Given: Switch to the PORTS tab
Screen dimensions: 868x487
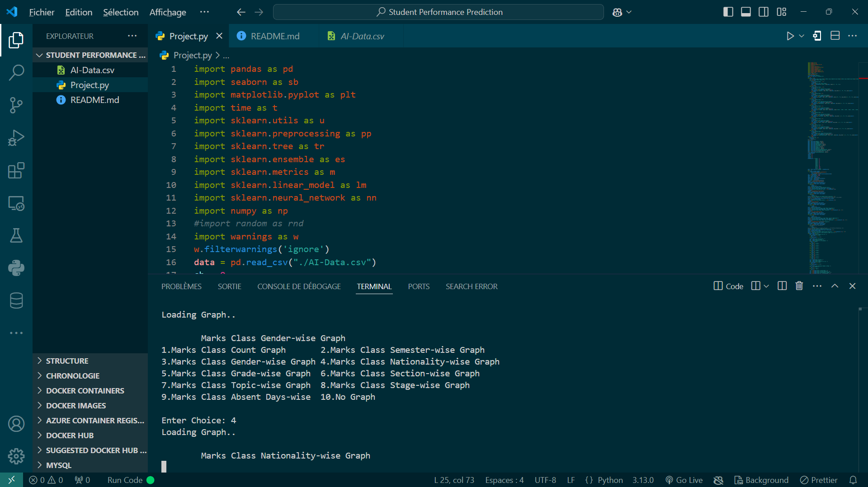Looking at the screenshot, I should (x=419, y=286).
